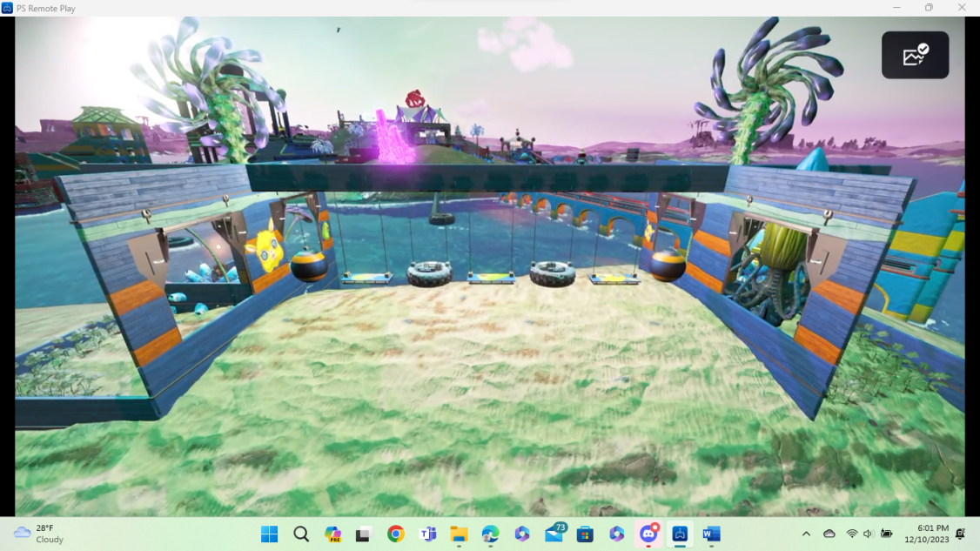This screenshot has width=980, height=551.
Task: Switch to Microsoft Edge browser
Action: [x=490, y=534]
